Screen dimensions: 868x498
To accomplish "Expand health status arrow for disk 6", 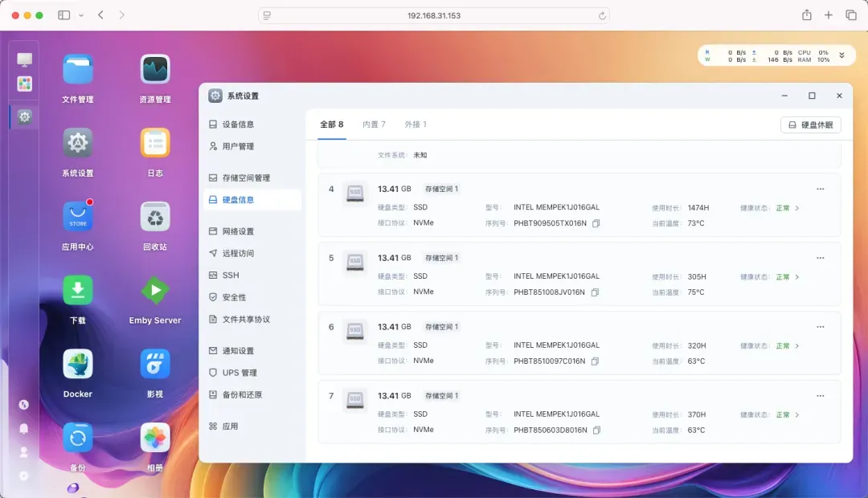I will 797,346.
